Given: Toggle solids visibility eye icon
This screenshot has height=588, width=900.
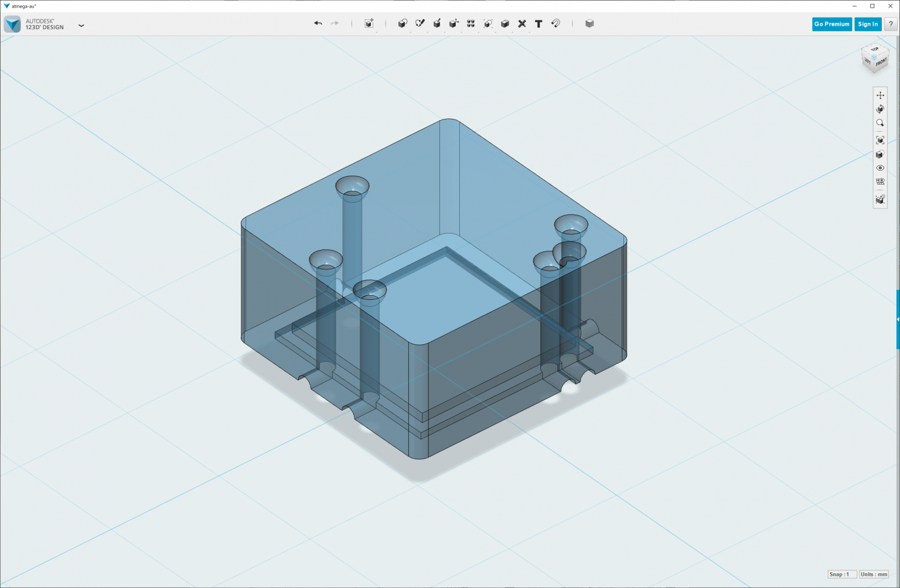Looking at the screenshot, I should (880, 168).
